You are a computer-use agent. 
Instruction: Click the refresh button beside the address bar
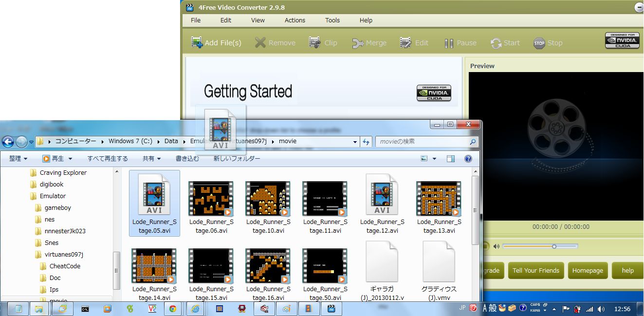click(x=367, y=142)
